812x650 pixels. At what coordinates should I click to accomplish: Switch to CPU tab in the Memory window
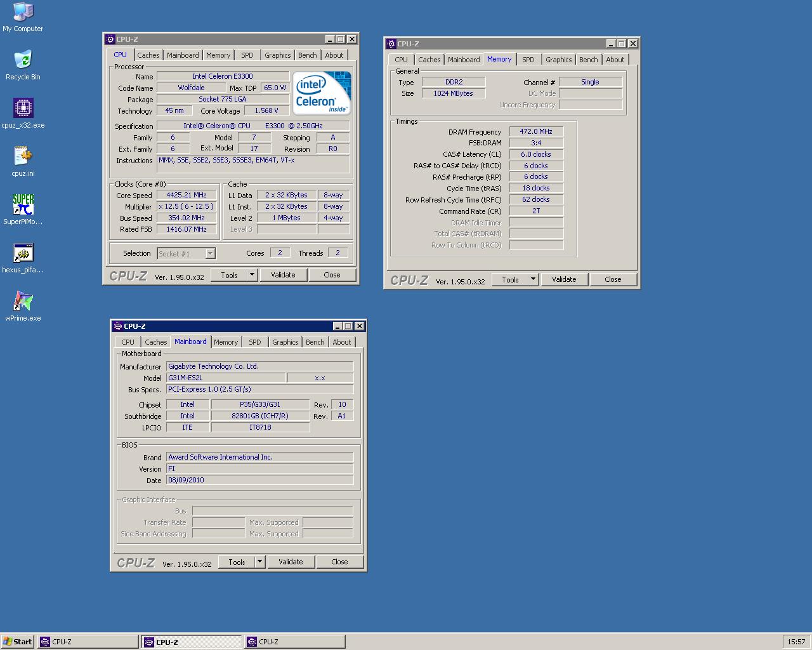pyautogui.click(x=402, y=60)
